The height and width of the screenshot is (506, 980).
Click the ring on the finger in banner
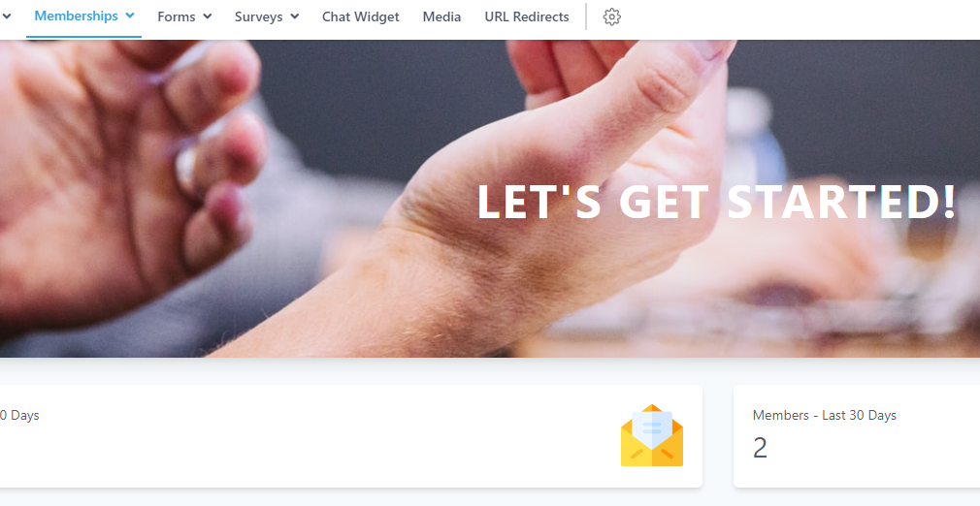[x=187, y=169]
